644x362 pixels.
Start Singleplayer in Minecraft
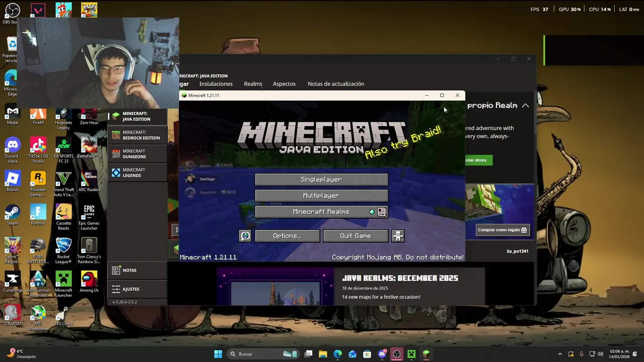coord(321,179)
